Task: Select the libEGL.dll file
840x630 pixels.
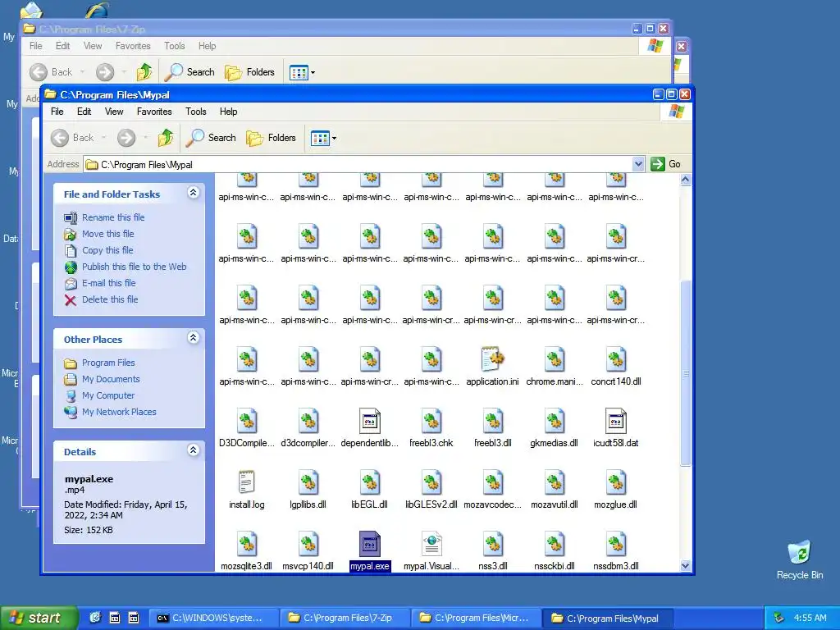Action: (x=370, y=491)
